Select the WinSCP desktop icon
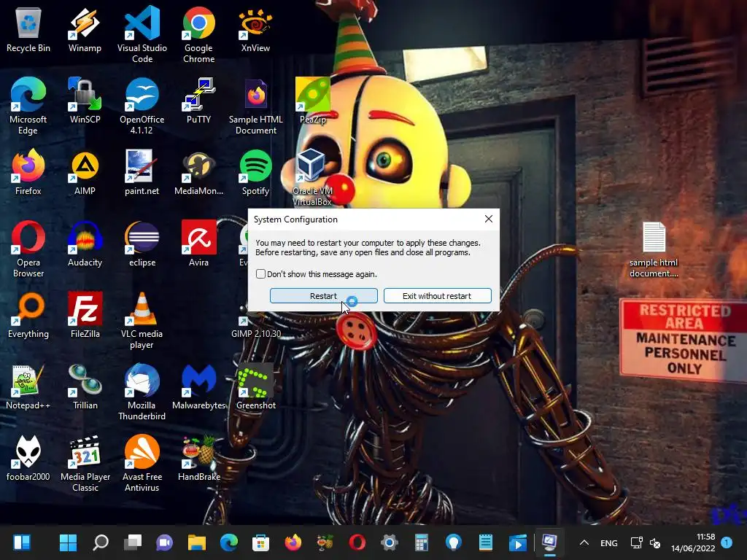This screenshot has height=560, width=747. point(85,101)
